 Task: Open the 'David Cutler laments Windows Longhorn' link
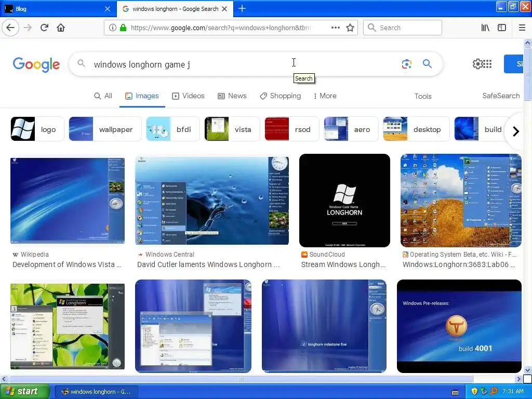pos(208,264)
